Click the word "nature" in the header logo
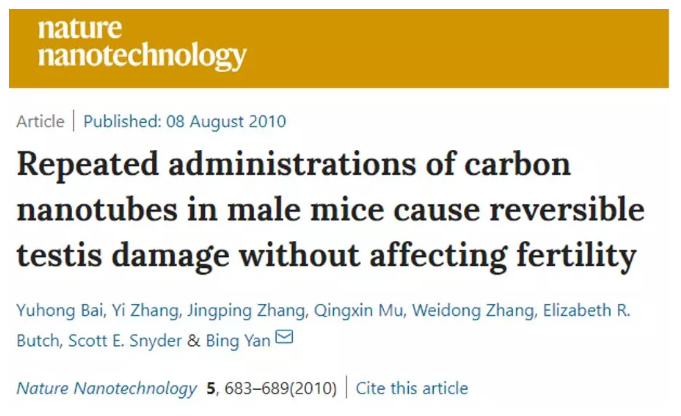Screen dimensions: 681x416 point(80,29)
